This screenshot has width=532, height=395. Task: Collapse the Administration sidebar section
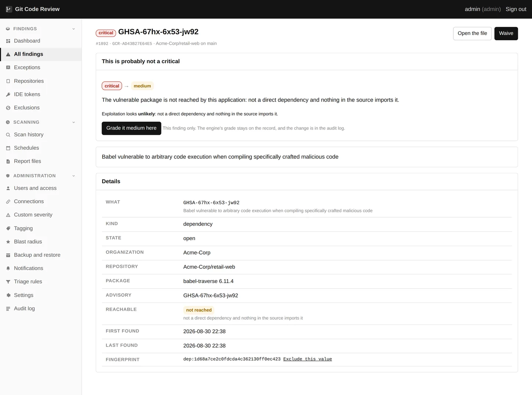tap(74, 176)
